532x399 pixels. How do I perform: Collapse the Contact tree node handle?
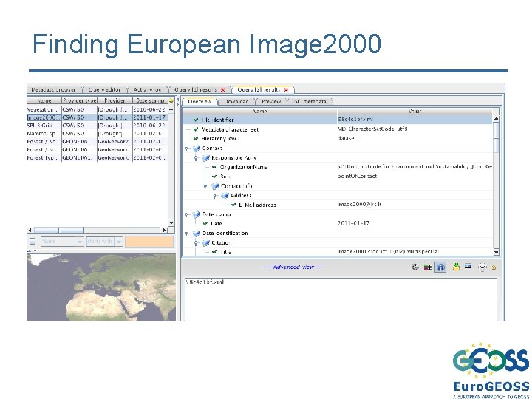pyautogui.click(x=186, y=149)
